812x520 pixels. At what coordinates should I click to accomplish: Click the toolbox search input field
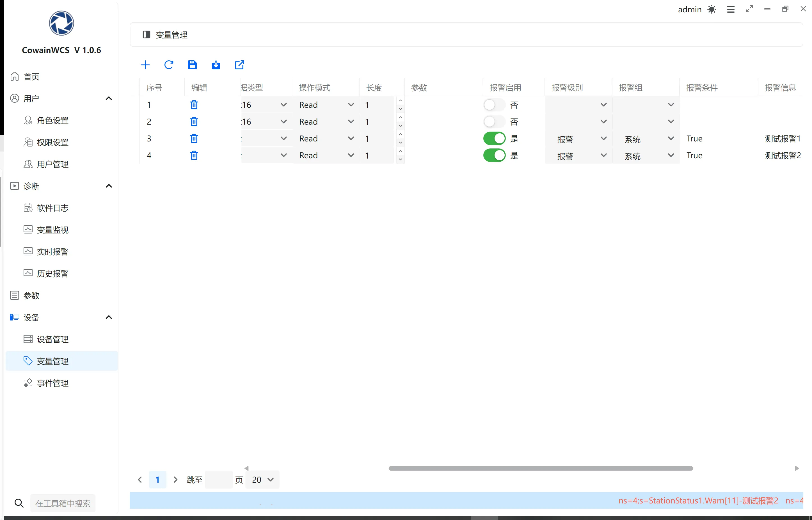click(63, 503)
